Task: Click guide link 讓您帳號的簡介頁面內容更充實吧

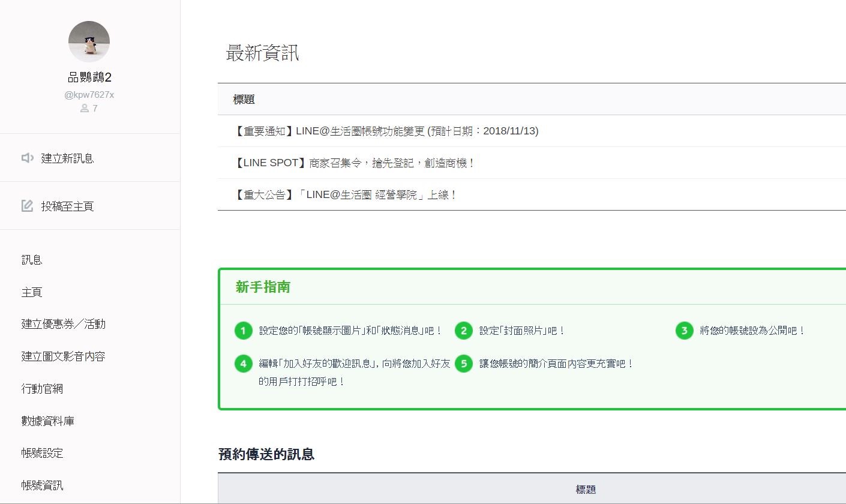Action: click(557, 364)
